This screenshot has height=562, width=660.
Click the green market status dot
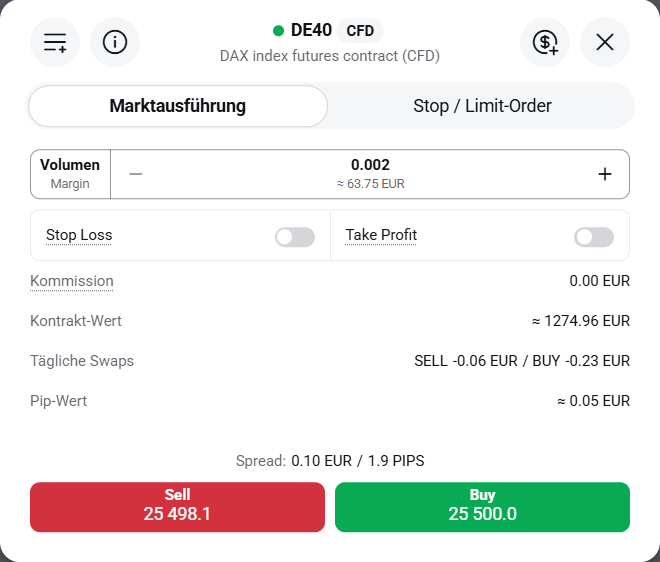[x=278, y=31]
